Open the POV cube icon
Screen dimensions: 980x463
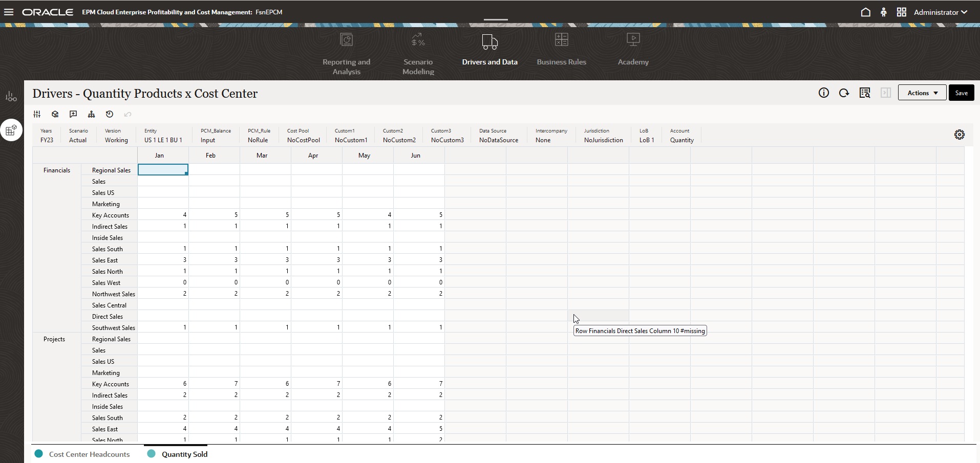coord(55,114)
